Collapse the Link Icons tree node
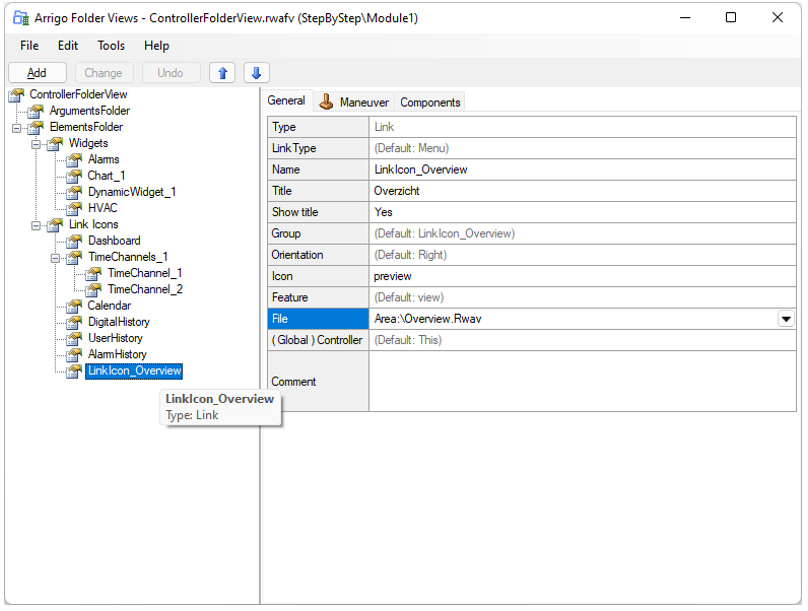Screen dimensions: 808x611 pyautogui.click(x=36, y=225)
